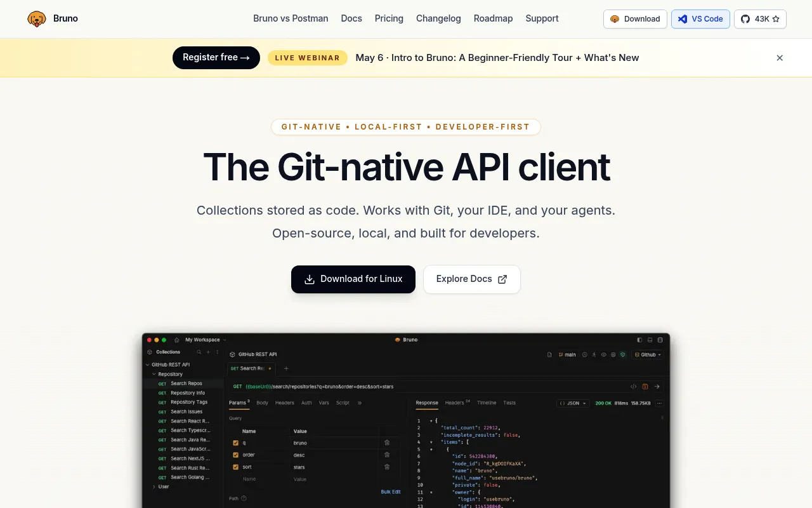The height and width of the screenshot is (508, 812).
Task: Click the header Download button
Action: pos(635,19)
